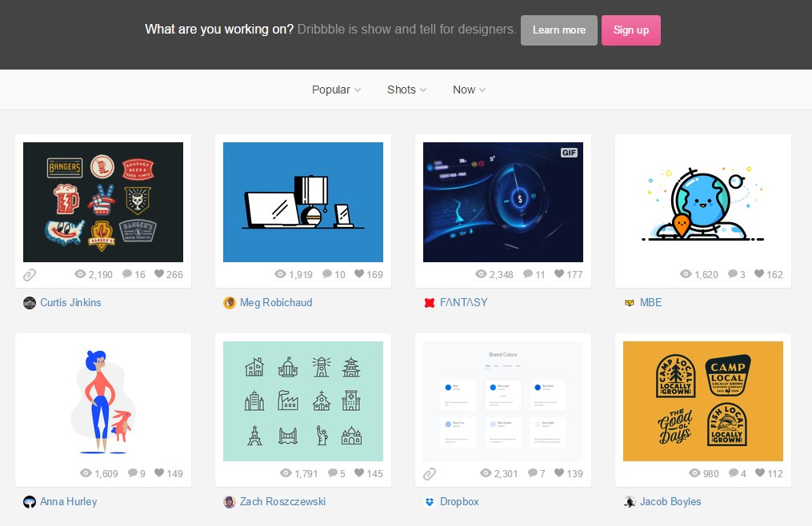Like Meg Robichaud's shot with 169 hearts
This screenshot has width=812, height=526.
(x=359, y=273)
